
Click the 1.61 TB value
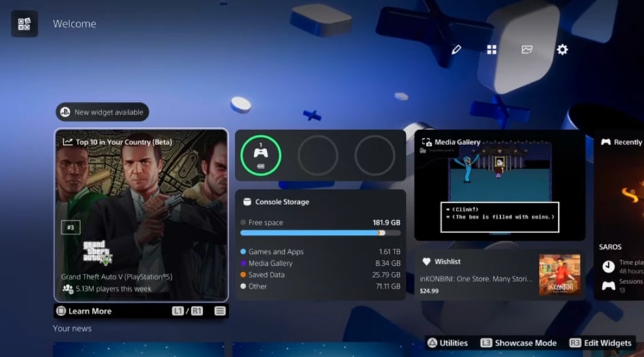coord(390,251)
